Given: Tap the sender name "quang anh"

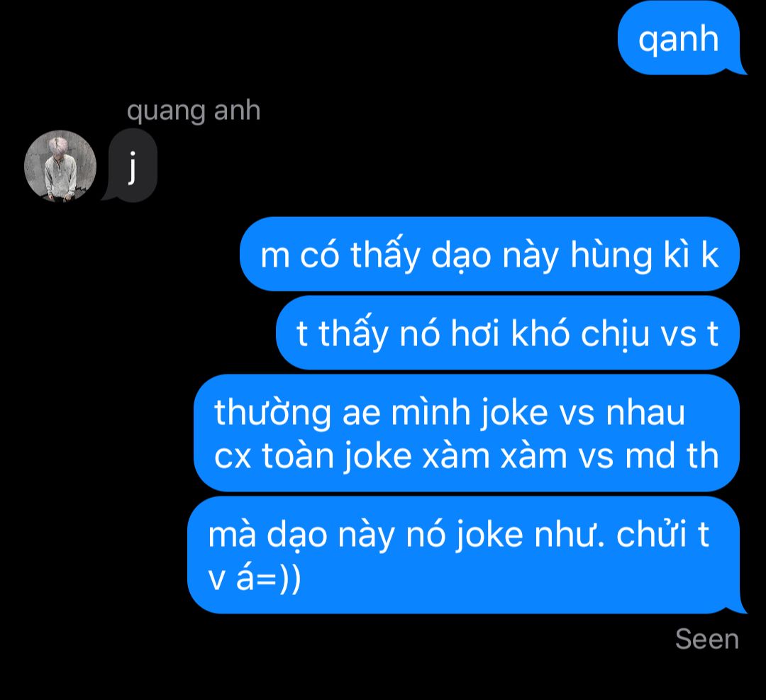Looking at the screenshot, I should (194, 111).
